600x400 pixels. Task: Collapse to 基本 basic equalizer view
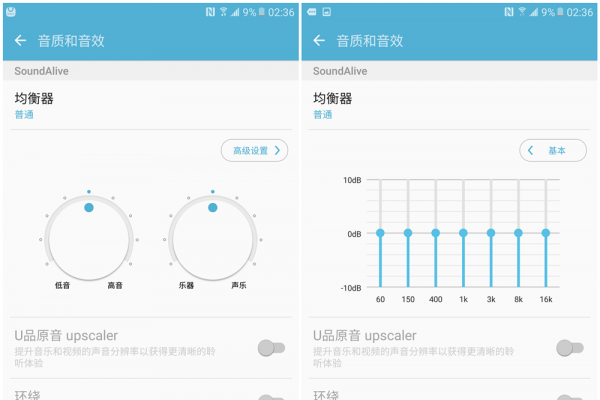click(x=553, y=151)
